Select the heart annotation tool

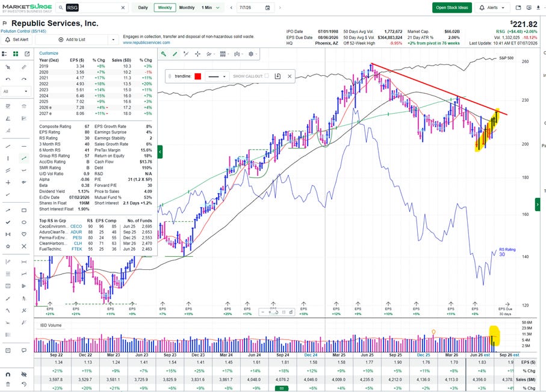click(x=23, y=234)
